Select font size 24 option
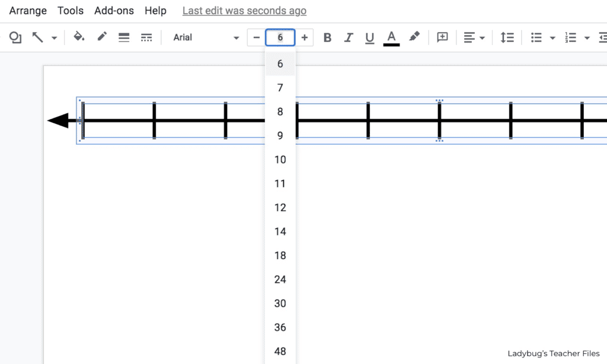Viewport: 607px width, 364px height. [280, 280]
